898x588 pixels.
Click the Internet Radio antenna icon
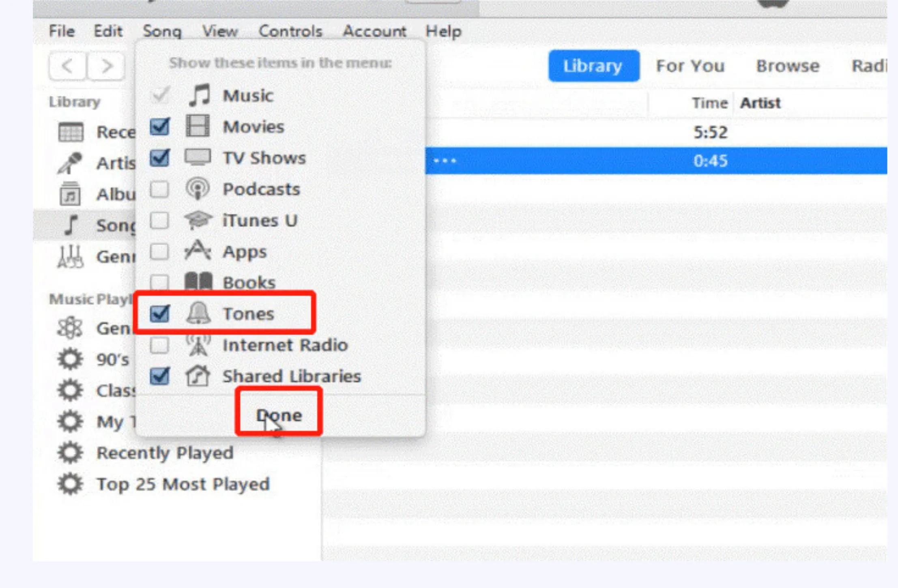tap(198, 345)
